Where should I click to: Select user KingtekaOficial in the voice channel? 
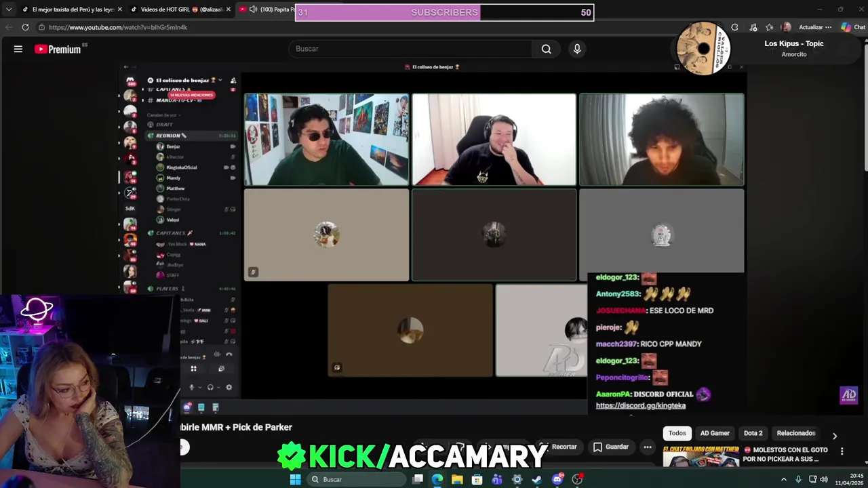[182, 167]
